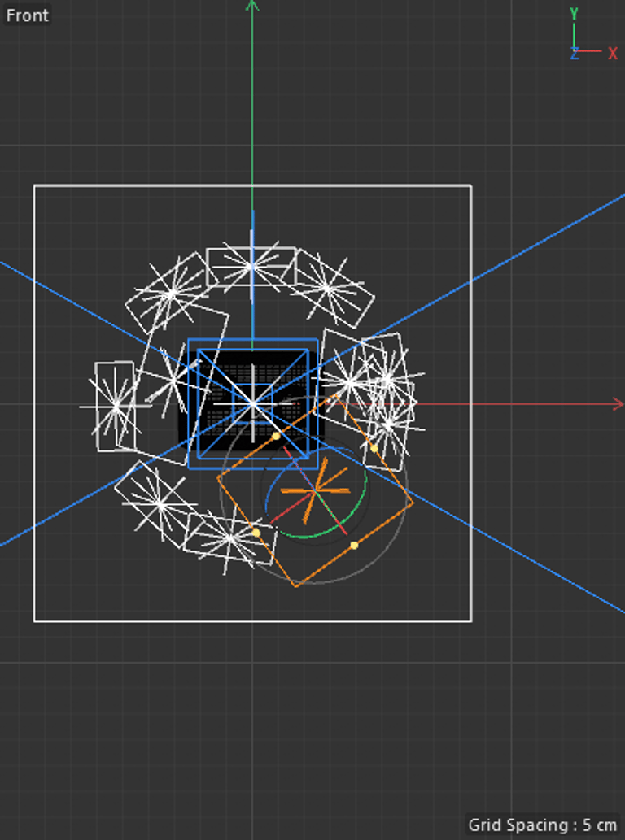This screenshot has height=840, width=625.
Task: Click the blue Z label of axis gizmo
Action: tap(574, 54)
